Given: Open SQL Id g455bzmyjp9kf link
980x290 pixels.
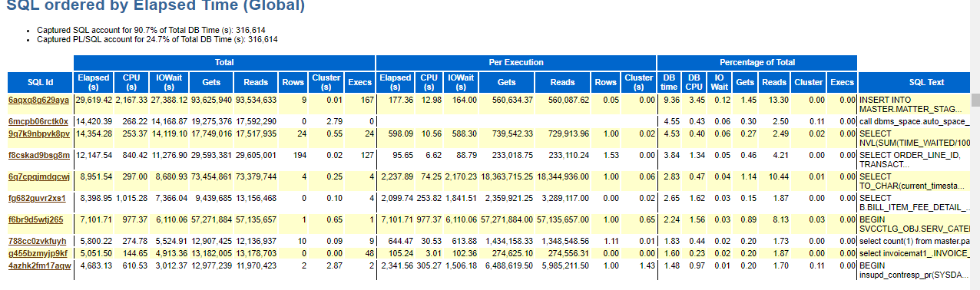Looking at the screenshot, I should [x=38, y=252].
